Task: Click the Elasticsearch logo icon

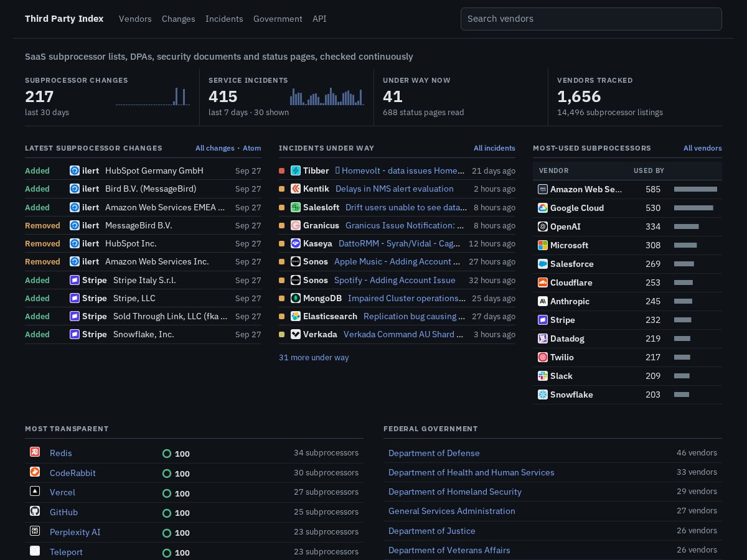Action: 296,316
